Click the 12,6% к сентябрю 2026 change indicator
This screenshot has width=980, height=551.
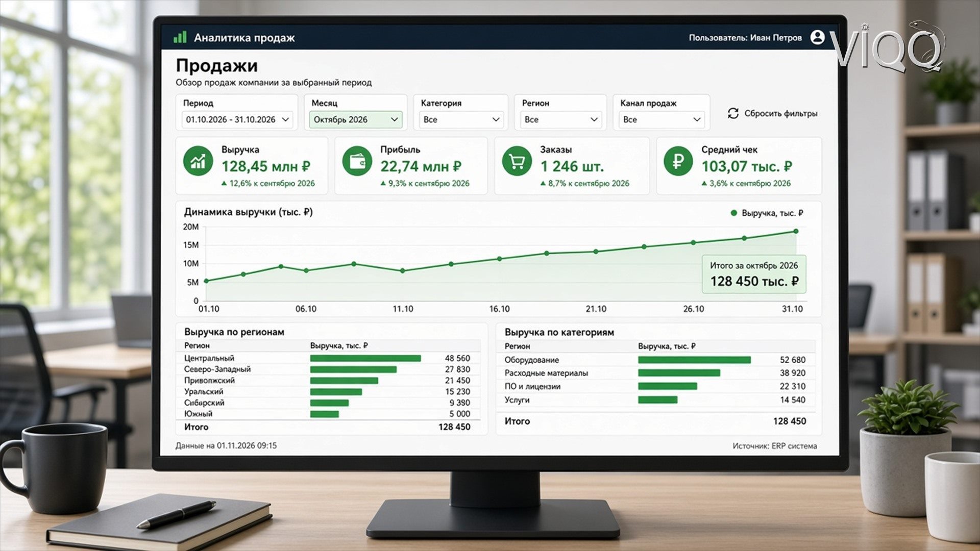point(268,183)
